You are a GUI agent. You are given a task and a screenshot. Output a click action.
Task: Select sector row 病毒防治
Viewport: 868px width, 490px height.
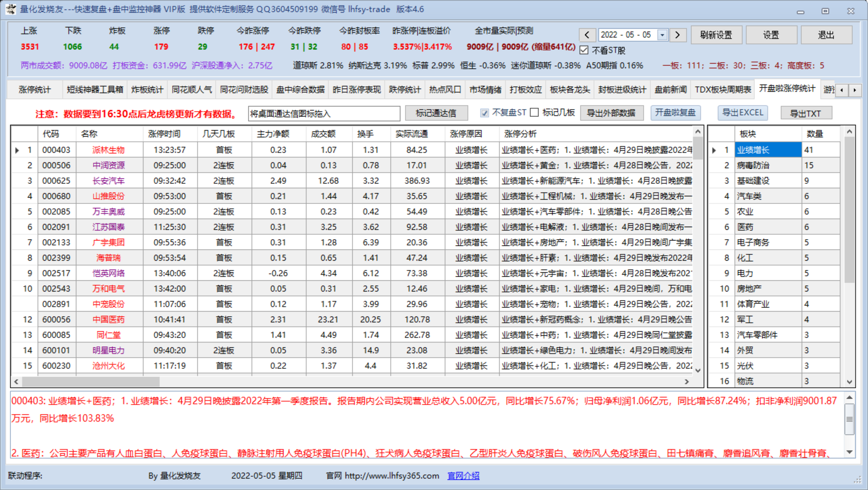(774, 165)
